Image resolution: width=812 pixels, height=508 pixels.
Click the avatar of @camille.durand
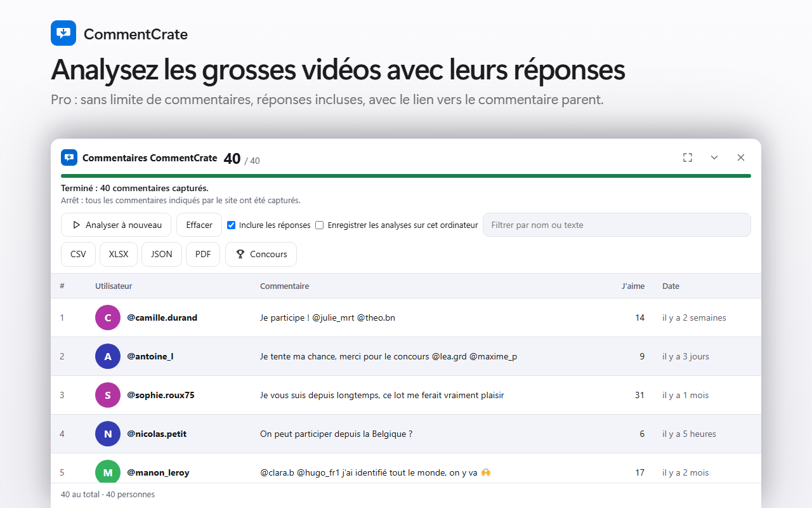point(108,317)
